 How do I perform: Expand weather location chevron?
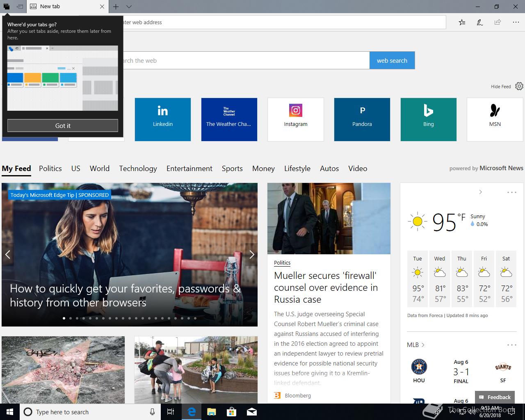pyautogui.click(x=481, y=192)
